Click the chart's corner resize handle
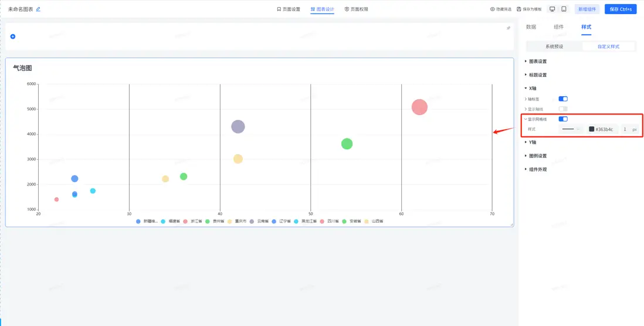This screenshot has height=326, width=644. [511, 224]
